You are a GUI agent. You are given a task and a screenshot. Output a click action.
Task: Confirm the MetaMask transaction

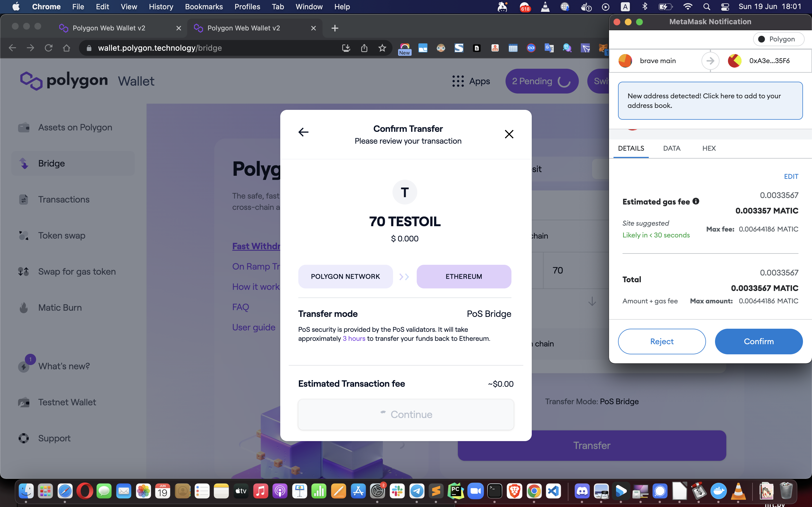758,341
